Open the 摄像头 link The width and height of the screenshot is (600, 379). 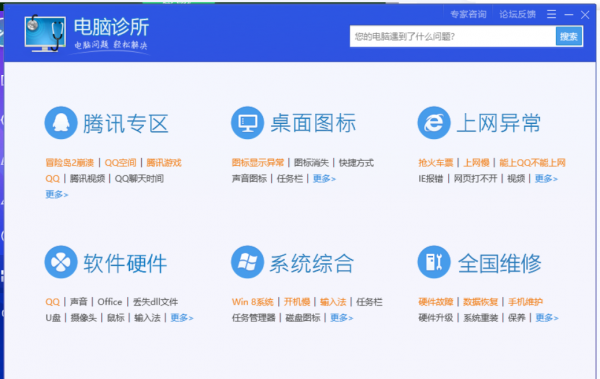coord(83,318)
